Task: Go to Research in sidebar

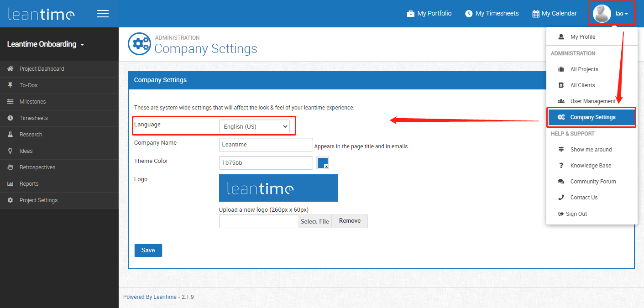Action: (59, 135)
